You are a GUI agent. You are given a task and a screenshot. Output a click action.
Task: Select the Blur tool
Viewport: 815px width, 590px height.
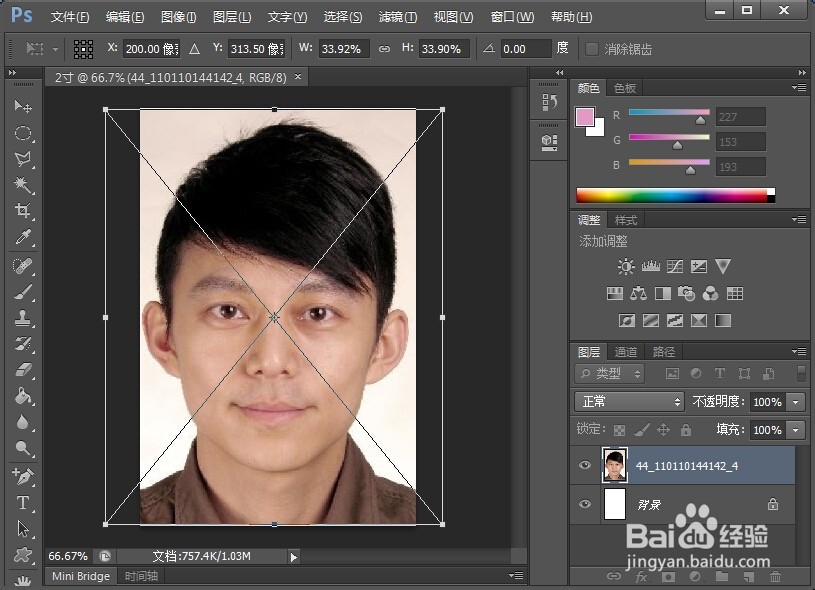click(x=23, y=422)
